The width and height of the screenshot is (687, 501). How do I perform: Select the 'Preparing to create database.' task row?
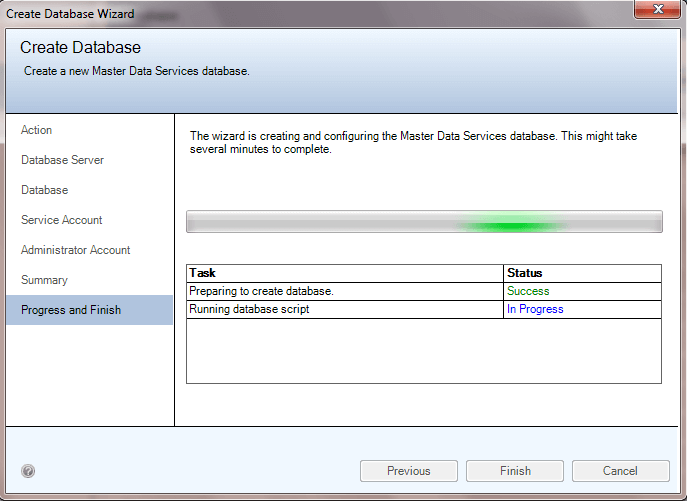coord(424,291)
